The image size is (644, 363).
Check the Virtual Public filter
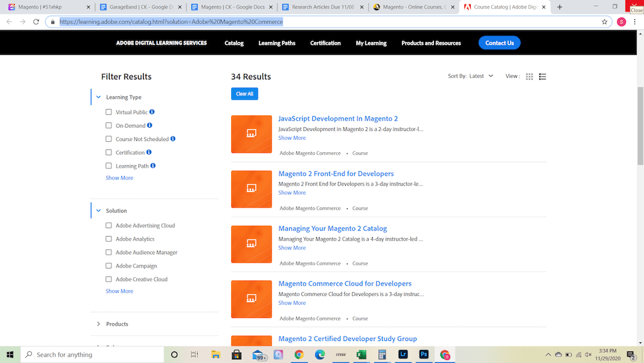click(x=108, y=112)
